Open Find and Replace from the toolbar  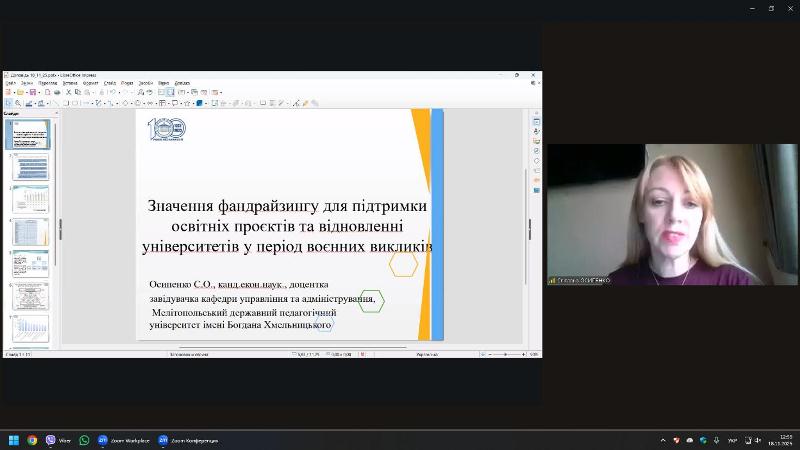(141, 92)
